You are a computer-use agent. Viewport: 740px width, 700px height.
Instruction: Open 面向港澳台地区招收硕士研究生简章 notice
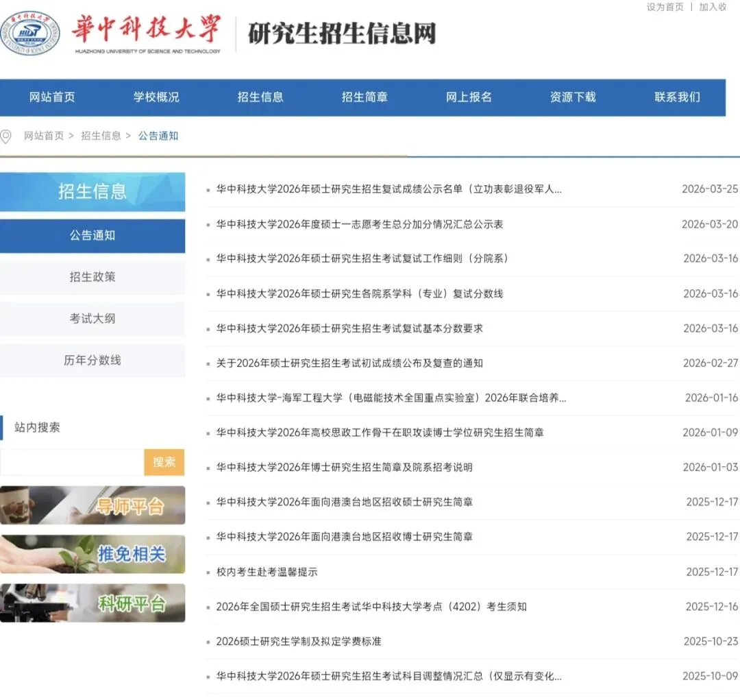tap(345, 502)
